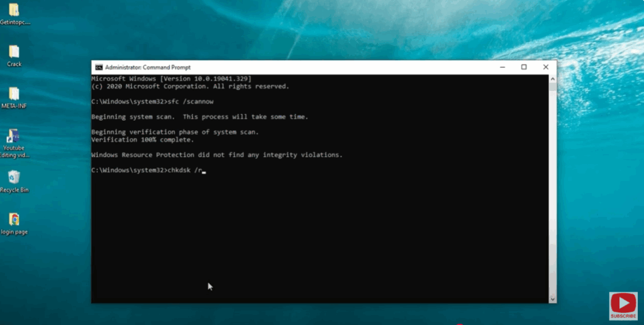Select the META-INF folder icon

14,97
